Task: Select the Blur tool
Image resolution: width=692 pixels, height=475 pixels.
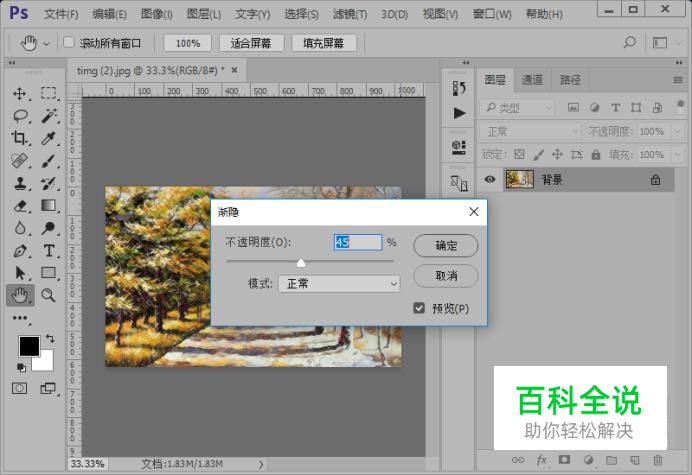Action: 20,228
